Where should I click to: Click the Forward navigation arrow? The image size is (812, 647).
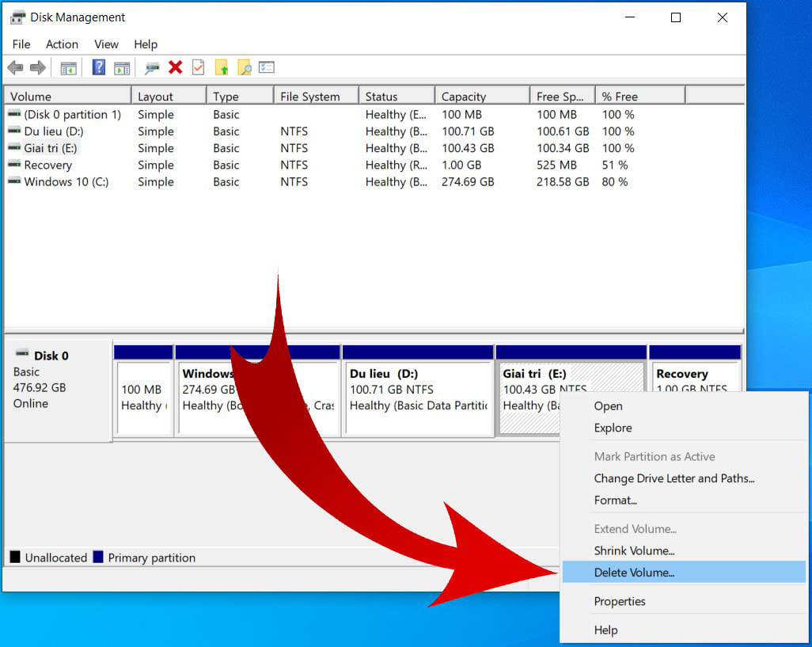[x=37, y=67]
